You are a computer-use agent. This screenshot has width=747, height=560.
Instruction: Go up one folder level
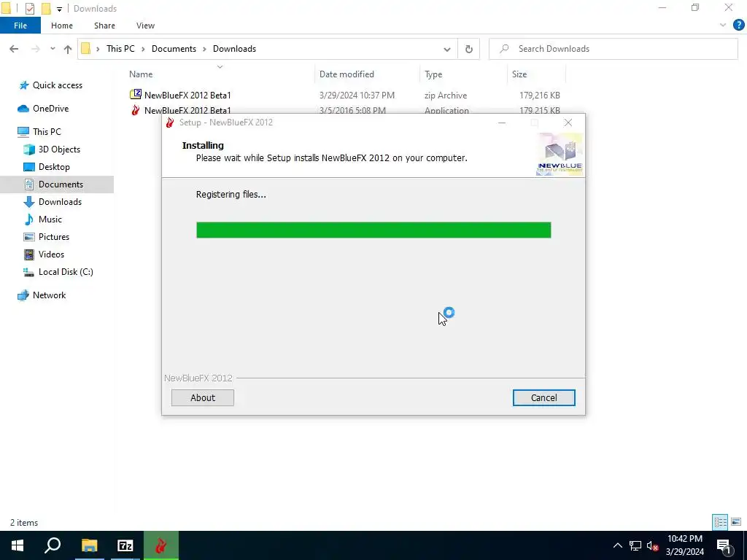[x=68, y=49]
